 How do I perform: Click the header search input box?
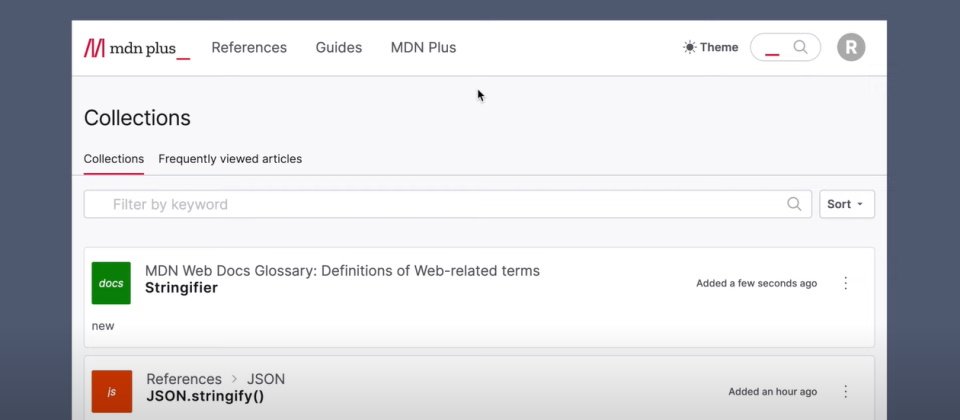[x=786, y=47]
